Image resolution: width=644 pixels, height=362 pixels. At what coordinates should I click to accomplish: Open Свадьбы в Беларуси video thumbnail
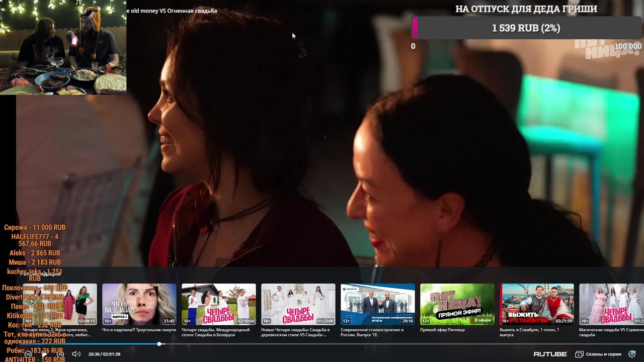218,304
